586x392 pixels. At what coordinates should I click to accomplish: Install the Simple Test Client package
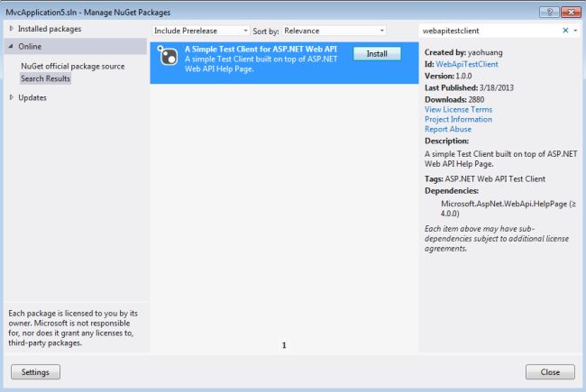(x=377, y=54)
